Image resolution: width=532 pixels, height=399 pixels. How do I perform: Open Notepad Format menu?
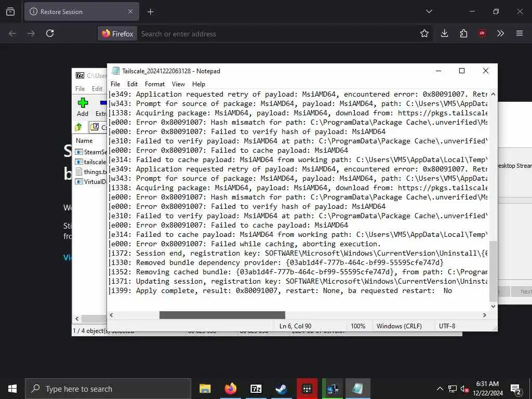(x=155, y=84)
